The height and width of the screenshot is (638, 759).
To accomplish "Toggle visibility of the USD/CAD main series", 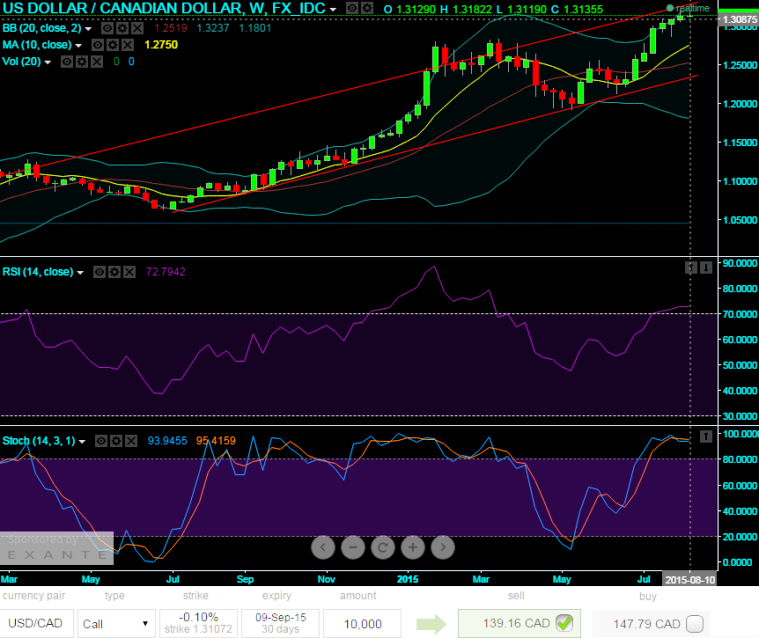I will [x=352, y=8].
